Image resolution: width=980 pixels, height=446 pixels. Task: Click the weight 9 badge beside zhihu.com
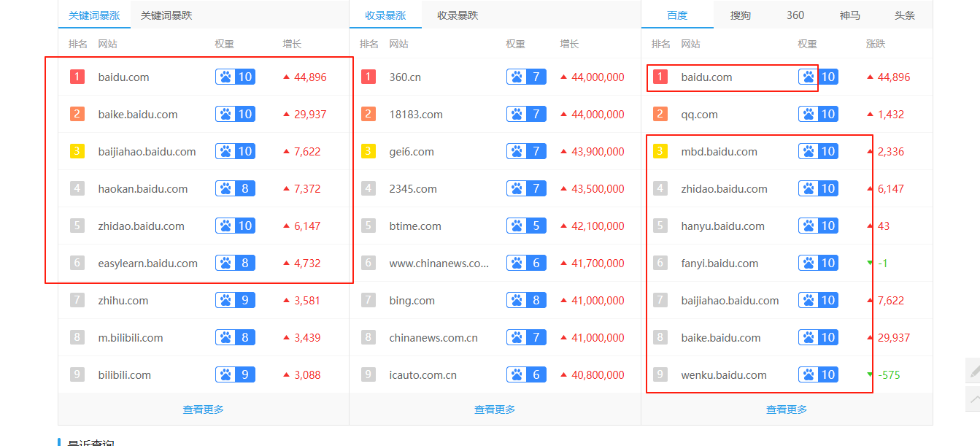235,300
